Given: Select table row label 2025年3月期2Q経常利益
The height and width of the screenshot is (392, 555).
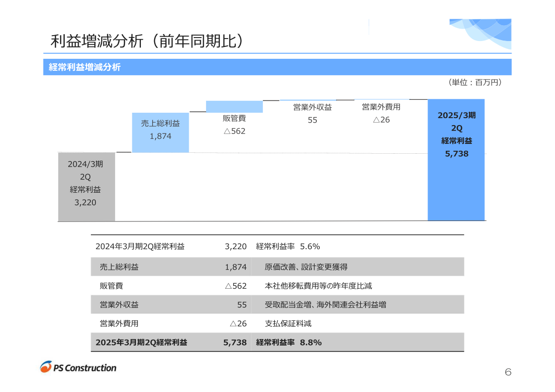Looking at the screenshot, I should (141, 343).
